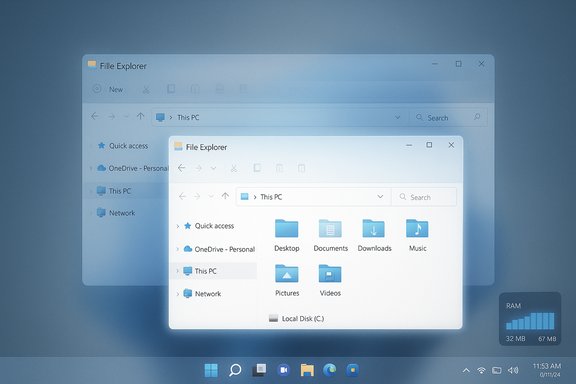Viewport: 576px width, 384px height.
Task: Open address bar dropdown in front window
Action: click(380, 197)
